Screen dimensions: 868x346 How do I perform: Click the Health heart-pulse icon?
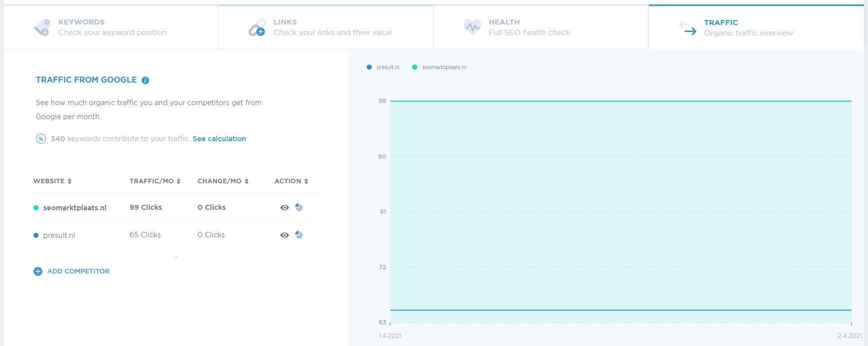[472, 27]
